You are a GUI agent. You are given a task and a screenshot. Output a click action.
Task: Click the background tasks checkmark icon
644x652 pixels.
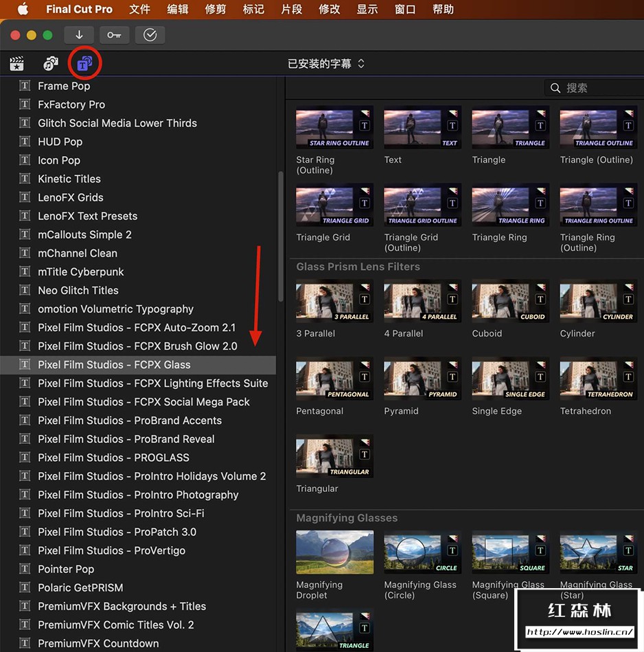click(x=150, y=35)
